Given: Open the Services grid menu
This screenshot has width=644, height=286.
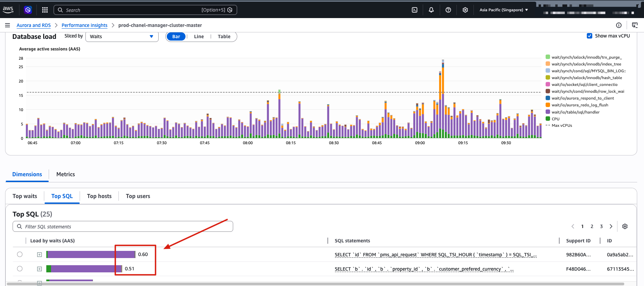Looking at the screenshot, I should pos(45,10).
